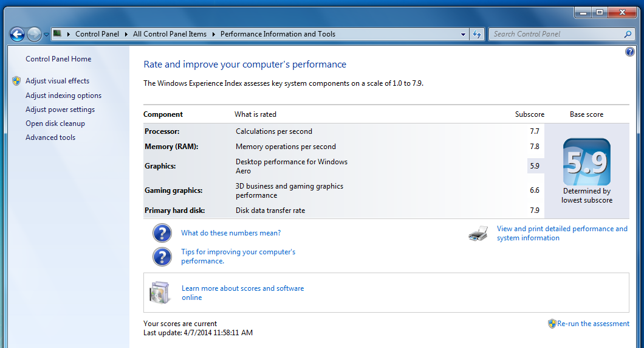Open Adjust power settings
This screenshot has width=644, height=348.
coord(60,110)
